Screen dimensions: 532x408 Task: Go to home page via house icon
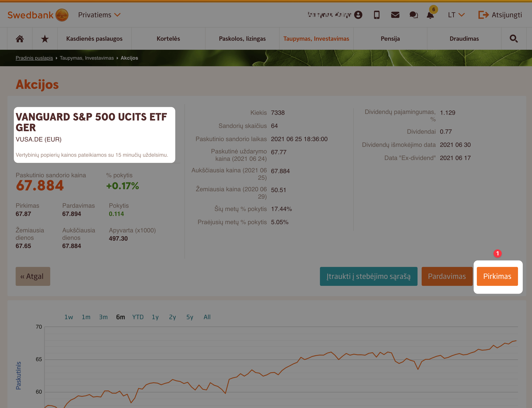click(20, 39)
